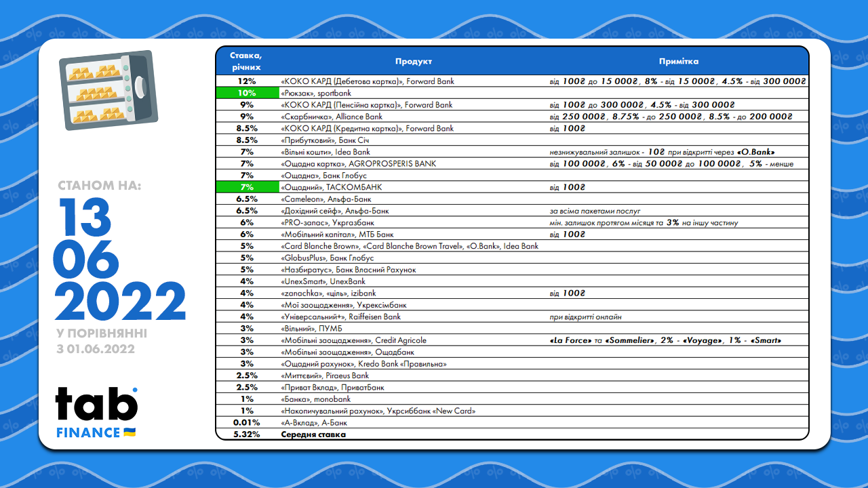868x488 pixels.
Task: Click the «Приват Вклад», ПриватБанк product
Action: coord(332,387)
